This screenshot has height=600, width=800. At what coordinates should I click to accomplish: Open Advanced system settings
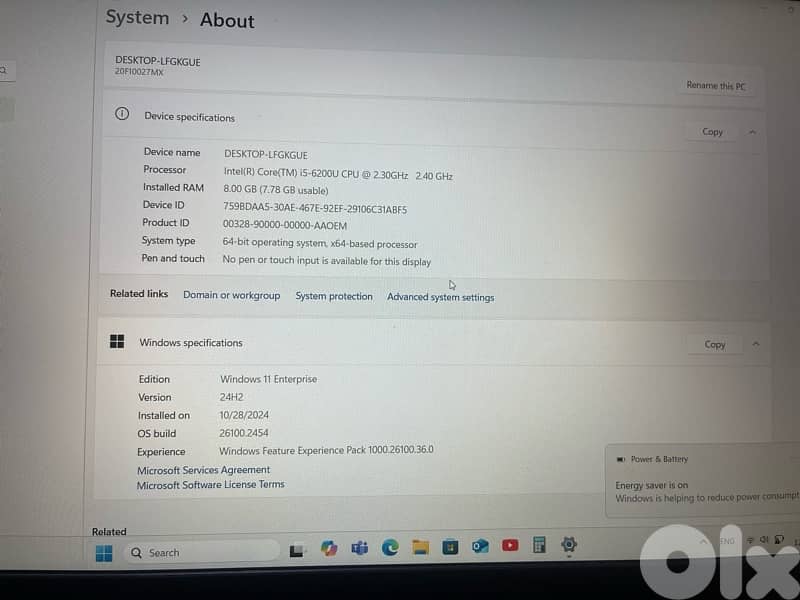pyautogui.click(x=441, y=297)
